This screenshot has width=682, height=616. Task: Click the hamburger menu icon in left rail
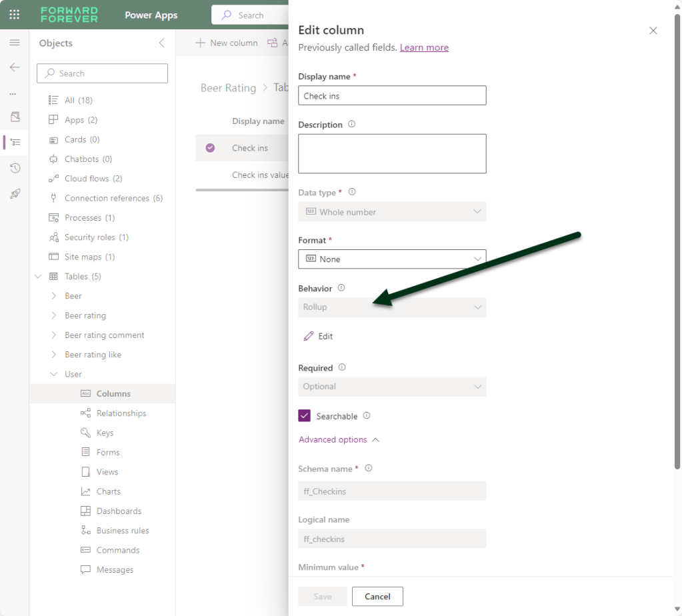pos(15,43)
